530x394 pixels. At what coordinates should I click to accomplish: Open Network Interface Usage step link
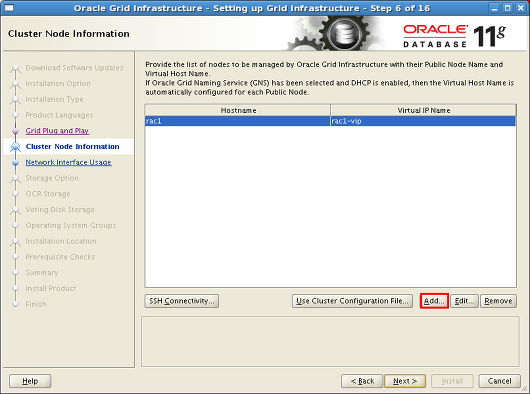pyautogui.click(x=69, y=163)
